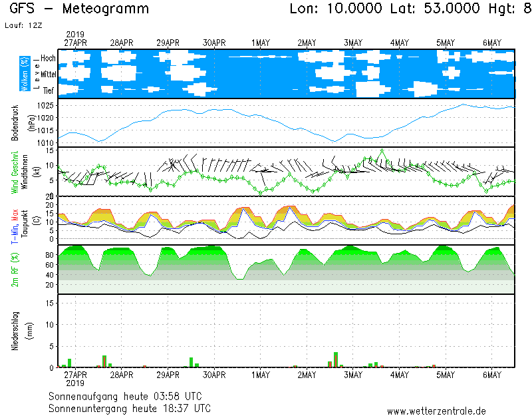532x416 pixels.
Task: Click the 'Niederschlag' precipitation axis title
Action: pyautogui.click(x=15, y=331)
